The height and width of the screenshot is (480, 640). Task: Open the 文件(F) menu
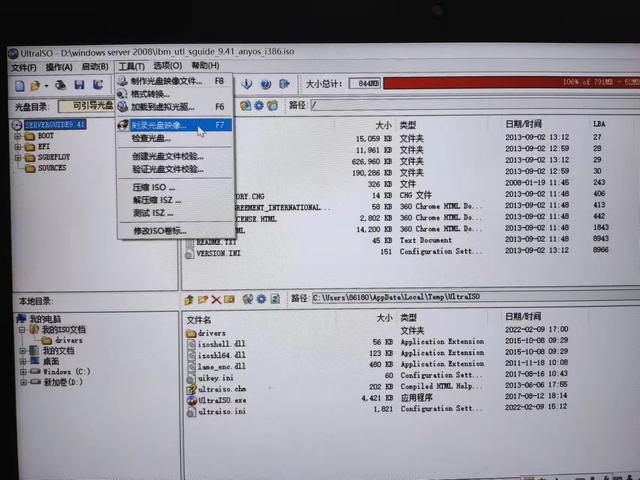23,67
